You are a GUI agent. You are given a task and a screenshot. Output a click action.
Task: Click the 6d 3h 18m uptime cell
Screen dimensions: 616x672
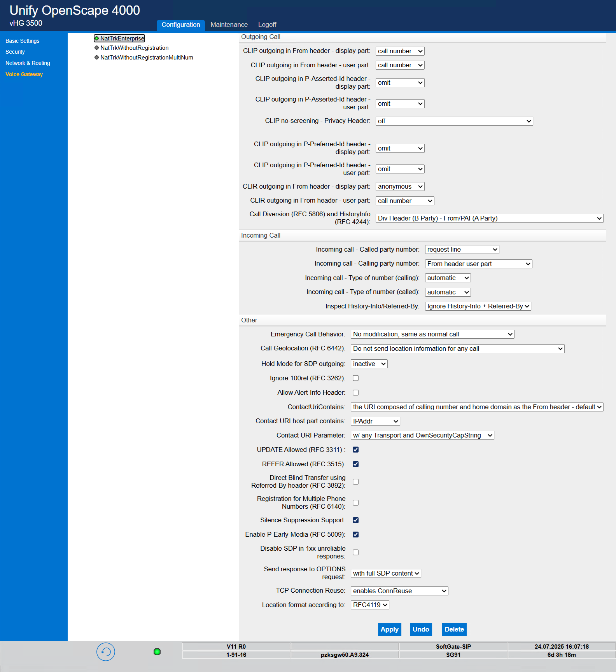562,655
